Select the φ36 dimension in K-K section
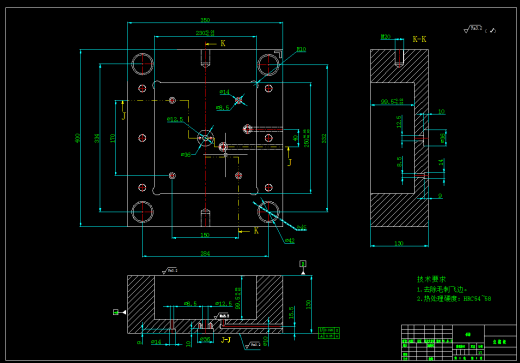The width and height of the screenshot is (520, 363). [x=443, y=138]
